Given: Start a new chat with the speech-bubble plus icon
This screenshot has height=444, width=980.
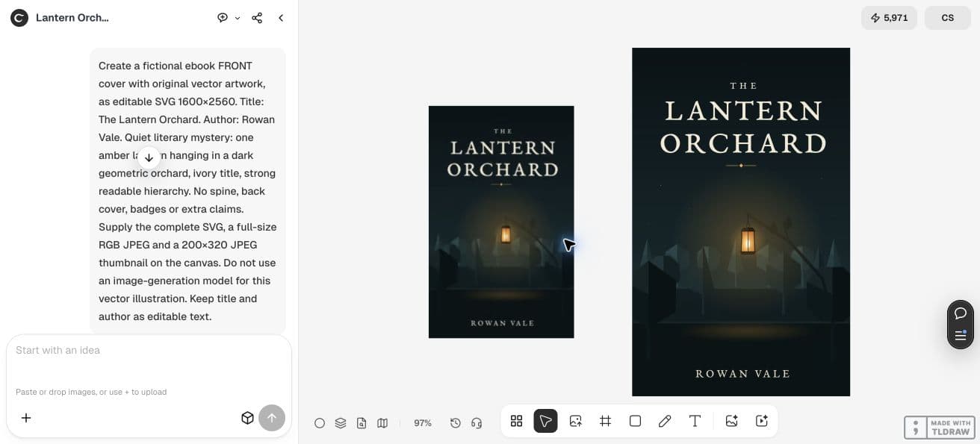Looking at the screenshot, I should tap(223, 18).
